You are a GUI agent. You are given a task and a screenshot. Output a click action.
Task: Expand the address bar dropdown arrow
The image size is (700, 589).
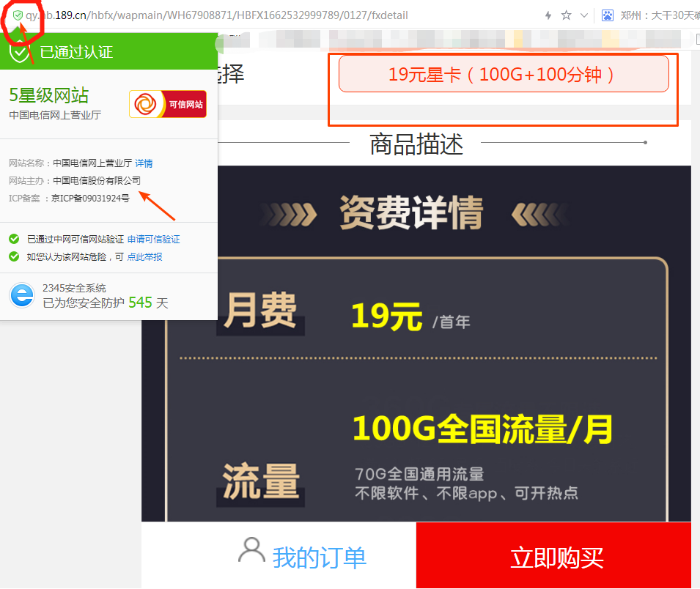click(x=583, y=15)
